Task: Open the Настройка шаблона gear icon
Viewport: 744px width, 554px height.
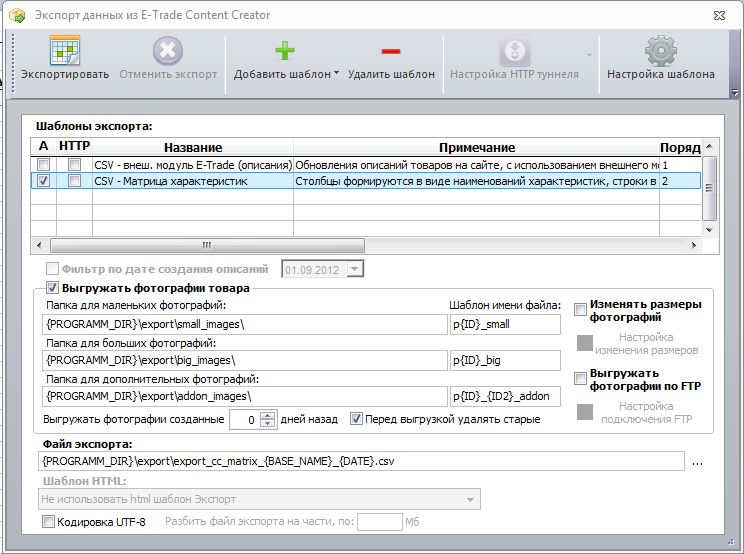Action: pyautogui.click(x=660, y=50)
